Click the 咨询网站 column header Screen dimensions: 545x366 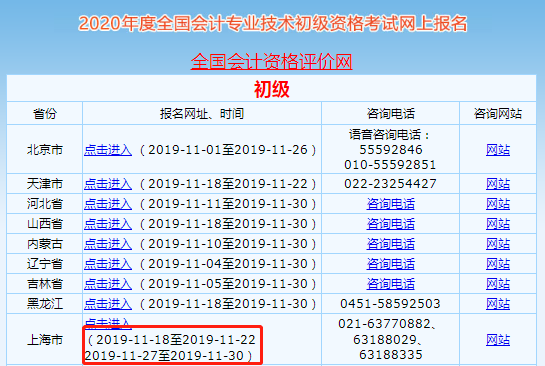498,114
